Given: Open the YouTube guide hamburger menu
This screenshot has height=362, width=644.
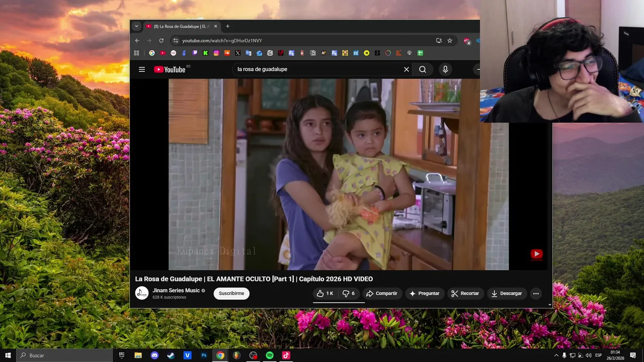Looking at the screenshot, I should click(142, 69).
